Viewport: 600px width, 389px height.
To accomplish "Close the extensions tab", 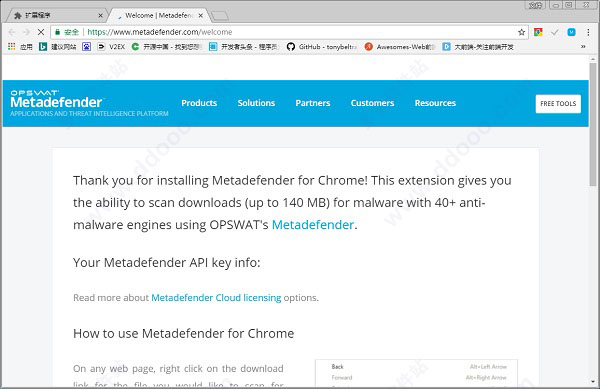I will pyautogui.click(x=100, y=15).
